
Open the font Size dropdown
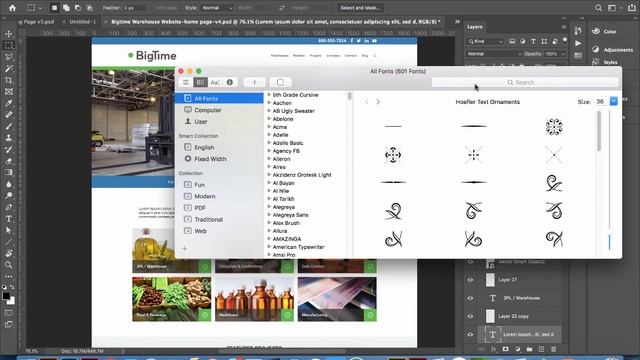point(613,101)
